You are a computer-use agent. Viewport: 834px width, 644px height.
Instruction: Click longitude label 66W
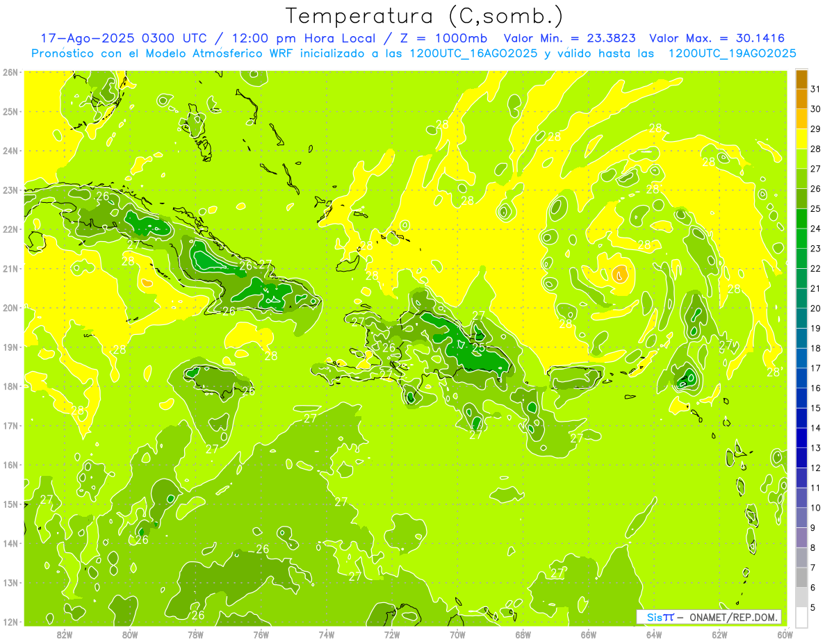[589, 634]
